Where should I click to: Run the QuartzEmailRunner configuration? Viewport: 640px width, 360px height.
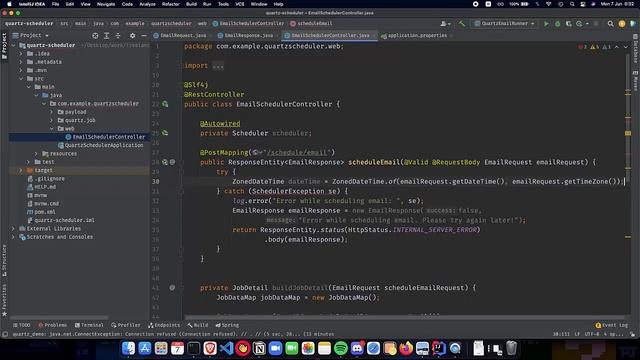coord(546,24)
